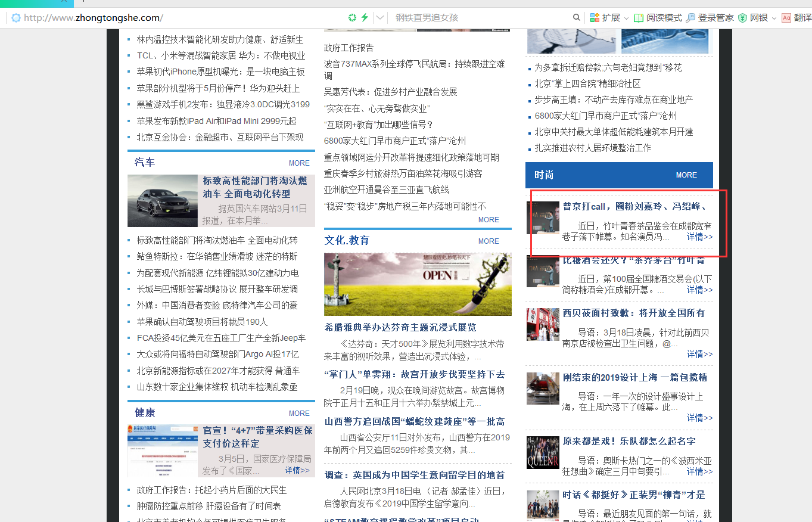
Task: Open 政府工作报告:托起小药片后面的大民生
Action: (212, 490)
